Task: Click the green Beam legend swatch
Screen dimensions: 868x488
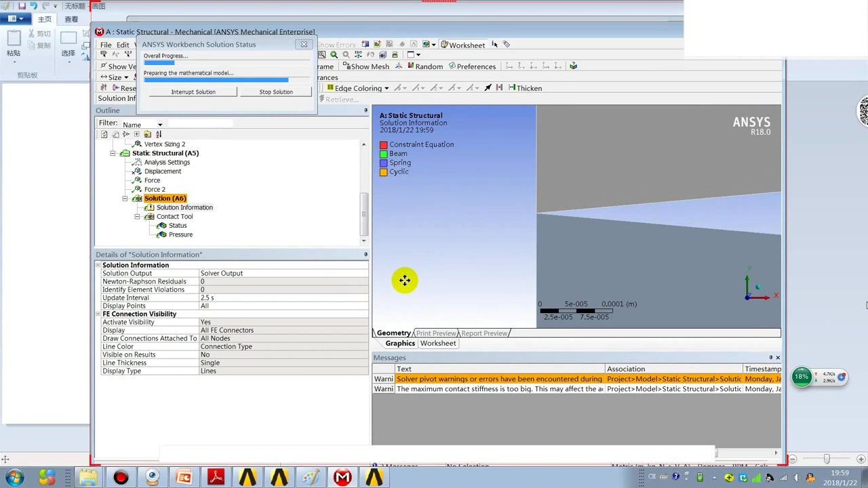Action: coord(384,154)
